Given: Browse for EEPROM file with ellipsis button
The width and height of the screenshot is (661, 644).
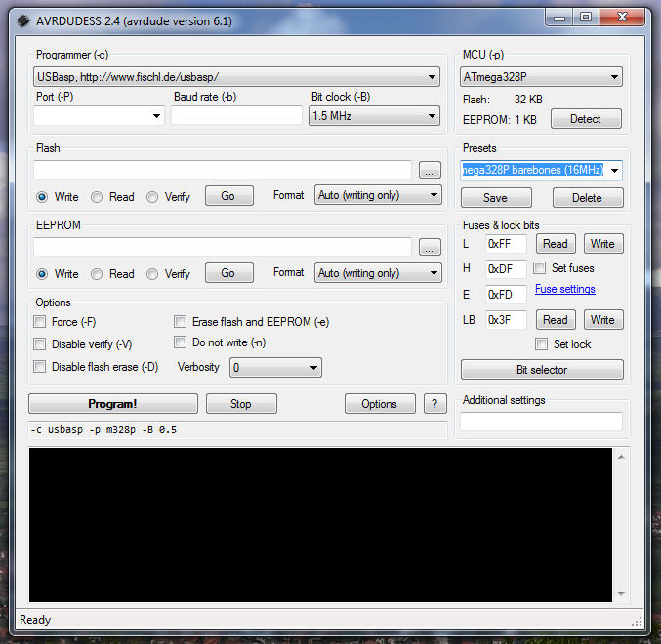Looking at the screenshot, I should (x=430, y=247).
